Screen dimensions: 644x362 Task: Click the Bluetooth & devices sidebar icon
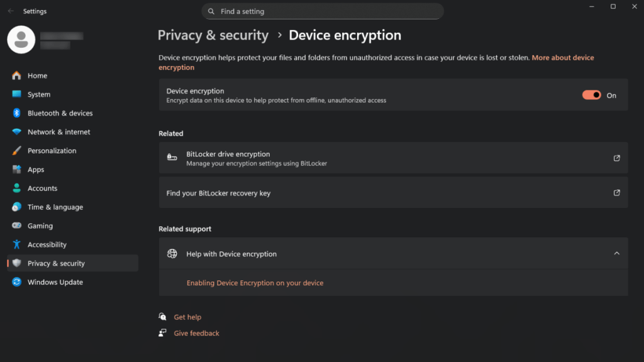pos(16,113)
